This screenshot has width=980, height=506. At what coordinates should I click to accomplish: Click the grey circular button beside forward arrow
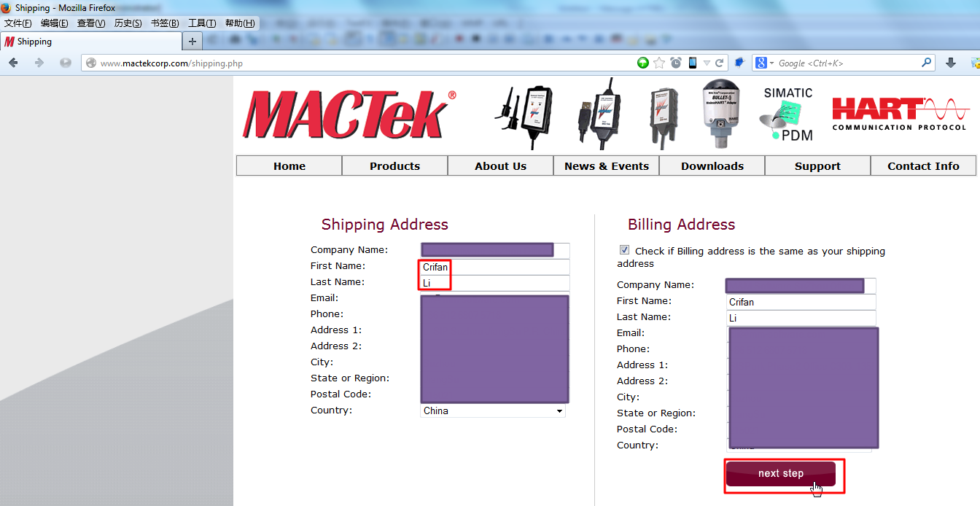66,63
